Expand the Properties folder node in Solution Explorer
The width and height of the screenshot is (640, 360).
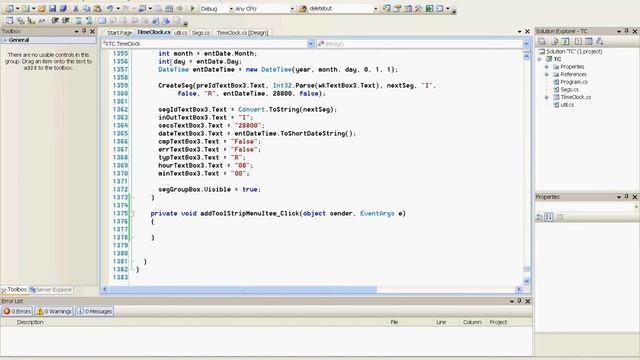point(547,67)
